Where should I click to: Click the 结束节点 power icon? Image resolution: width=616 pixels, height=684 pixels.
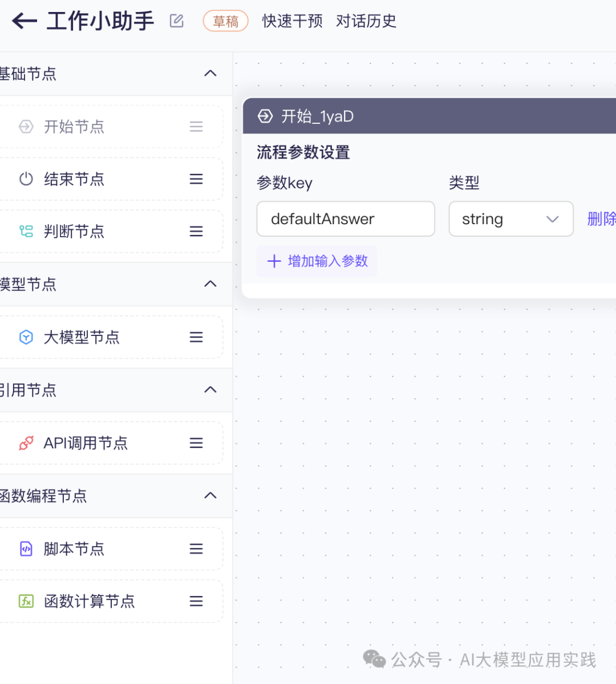(26, 179)
